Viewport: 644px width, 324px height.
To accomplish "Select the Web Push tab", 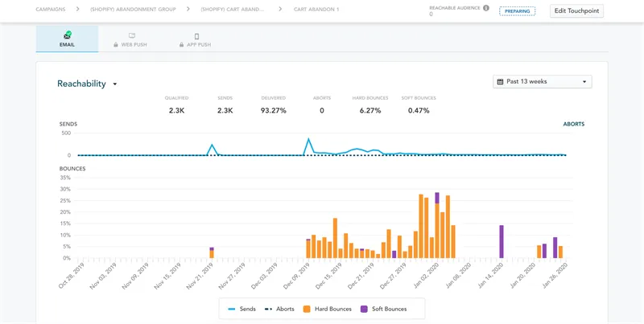I will point(131,39).
